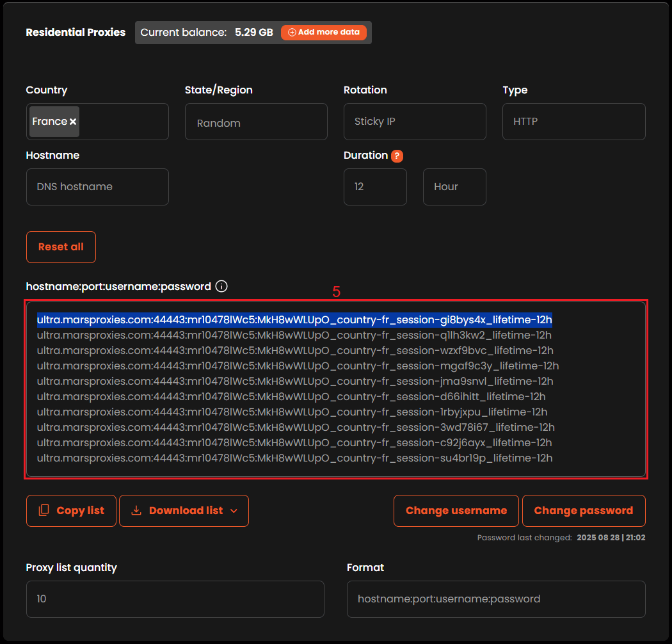Click the 5.29 GB balance value

[x=253, y=33]
